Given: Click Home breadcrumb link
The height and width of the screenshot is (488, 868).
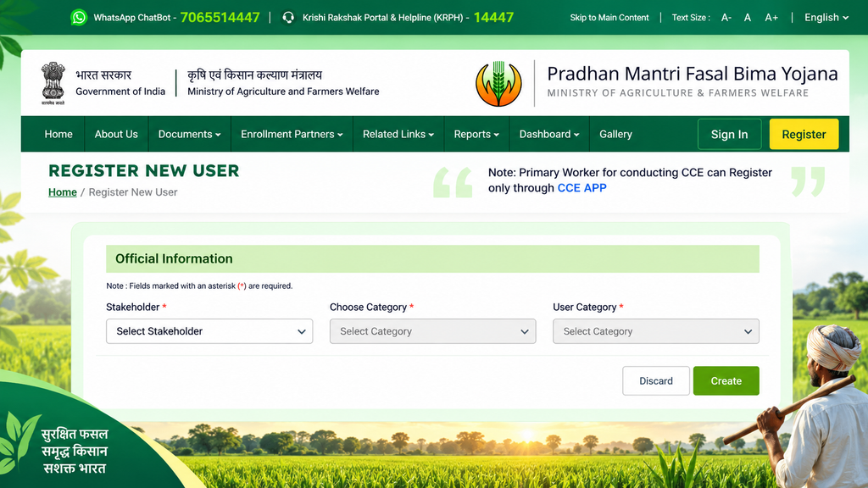Looking at the screenshot, I should (63, 192).
